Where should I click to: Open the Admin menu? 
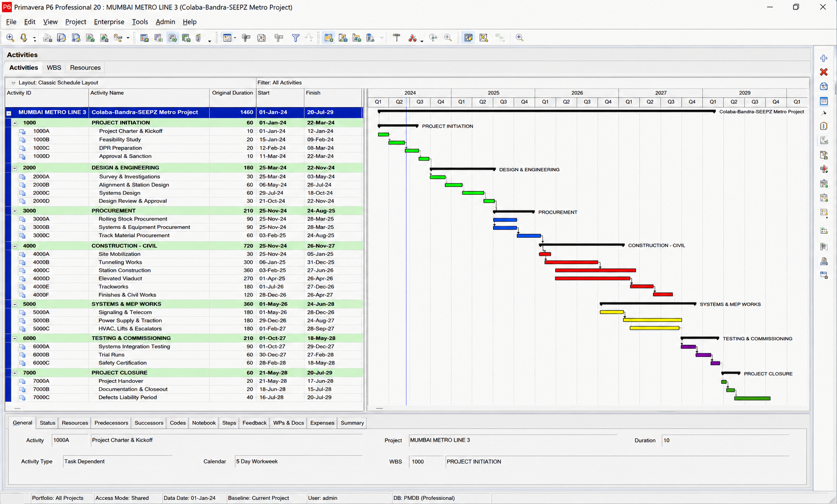pyautogui.click(x=165, y=22)
